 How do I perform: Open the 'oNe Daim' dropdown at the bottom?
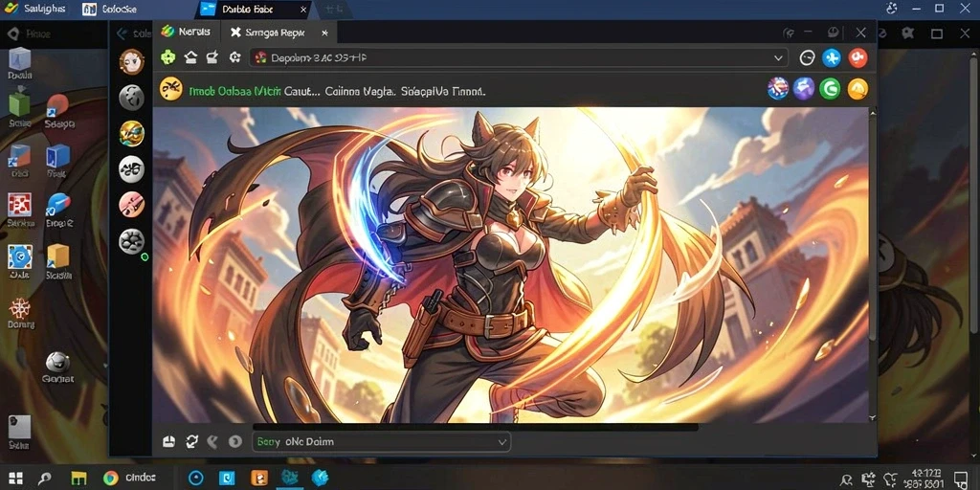click(x=381, y=442)
